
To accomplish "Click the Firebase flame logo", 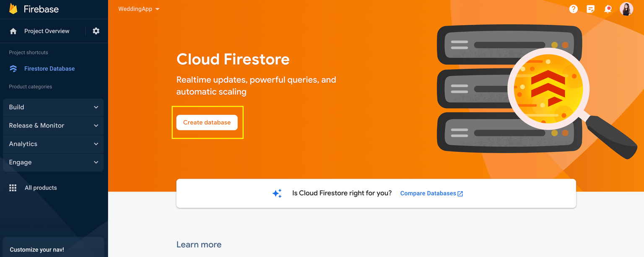I will click(13, 9).
